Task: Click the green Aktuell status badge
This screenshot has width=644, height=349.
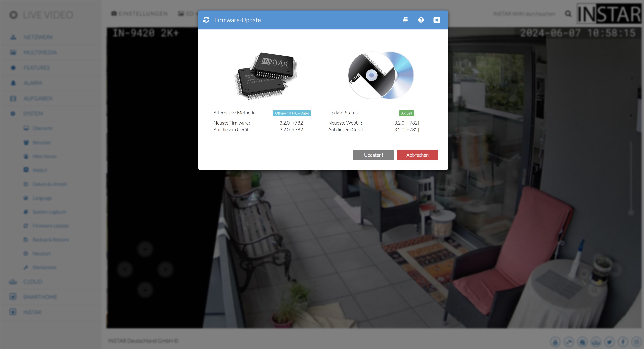Action: pos(406,113)
